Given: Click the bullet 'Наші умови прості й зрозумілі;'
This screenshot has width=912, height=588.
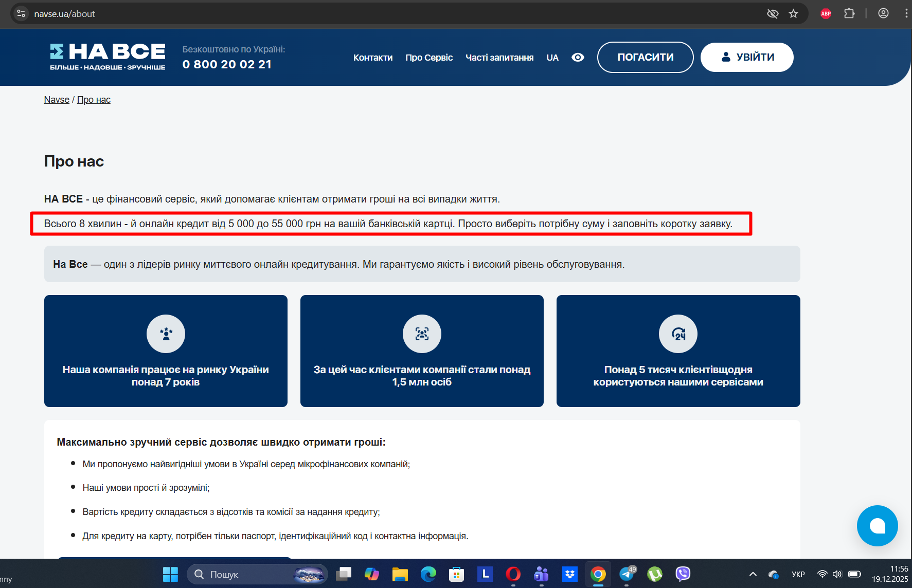Looking at the screenshot, I should (146, 488).
